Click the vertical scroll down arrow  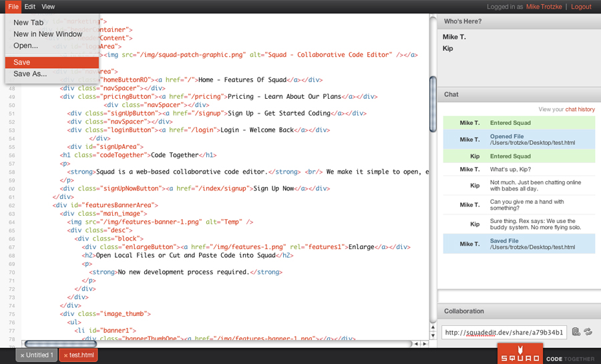point(433,336)
